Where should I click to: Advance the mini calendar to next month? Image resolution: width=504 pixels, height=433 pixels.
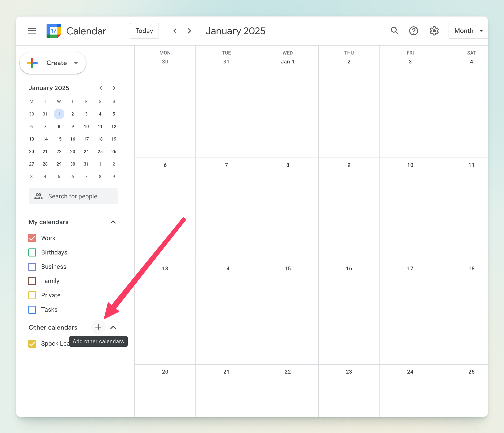(x=114, y=88)
